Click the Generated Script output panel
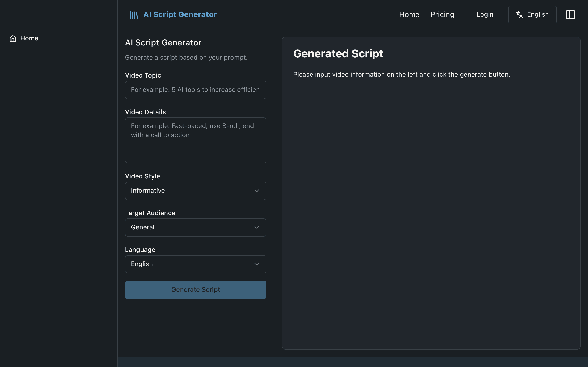Screen dimensions: 588x367 (x=431, y=193)
